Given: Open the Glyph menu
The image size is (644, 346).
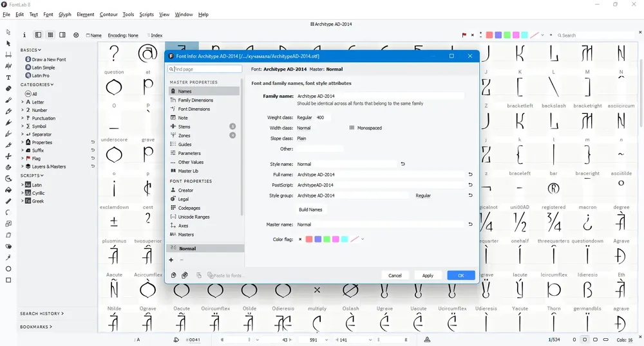Looking at the screenshot, I should (x=65, y=14).
